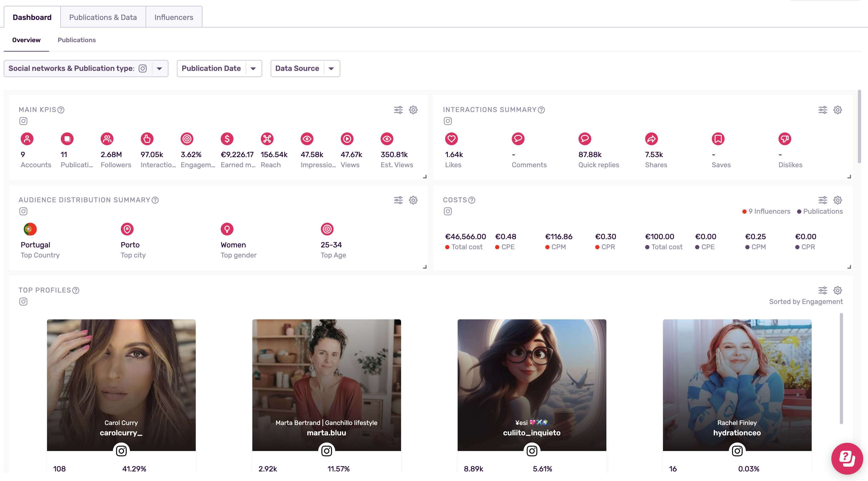Click Top Profiles settings gear icon
The height and width of the screenshot is (481, 868).
[x=837, y=290]
